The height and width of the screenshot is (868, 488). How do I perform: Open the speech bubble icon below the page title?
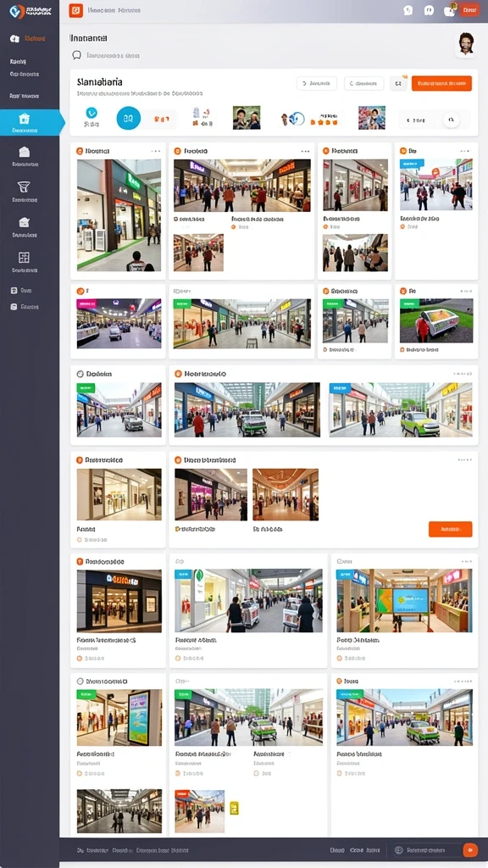point(76,55)
